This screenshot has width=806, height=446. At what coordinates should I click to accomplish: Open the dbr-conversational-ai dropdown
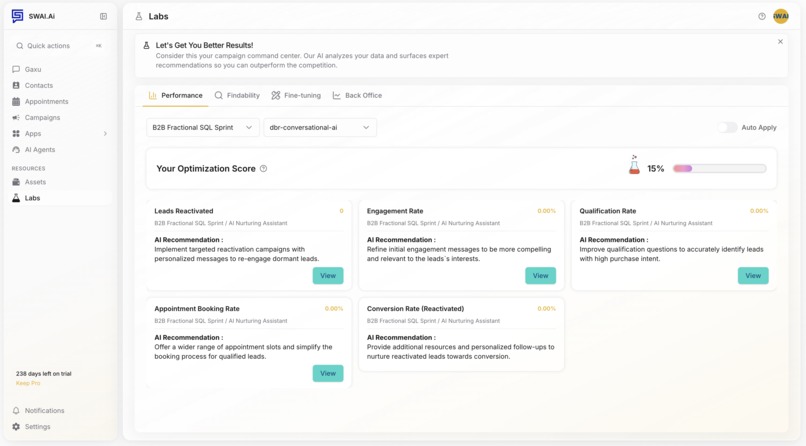(x=320, y=127)
